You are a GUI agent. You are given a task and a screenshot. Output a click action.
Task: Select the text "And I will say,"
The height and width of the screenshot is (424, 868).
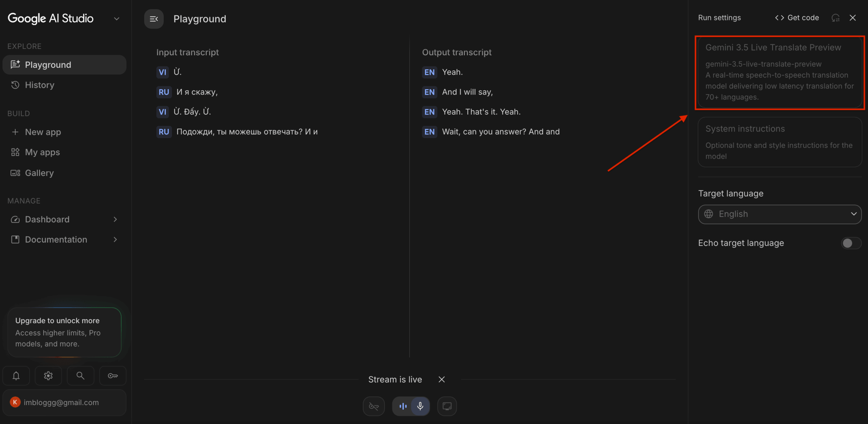(467, 92)
